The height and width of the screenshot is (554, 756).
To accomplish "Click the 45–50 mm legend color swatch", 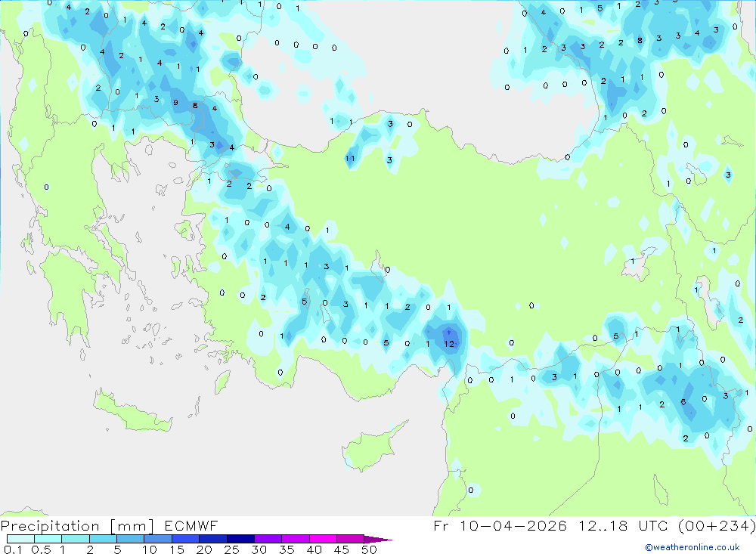I will [351, 539].
